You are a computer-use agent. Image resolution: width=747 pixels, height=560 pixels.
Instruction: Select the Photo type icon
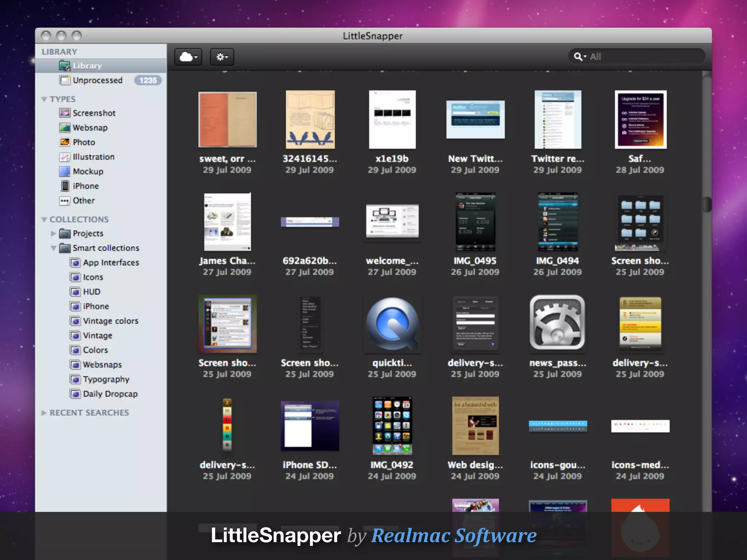65,142
